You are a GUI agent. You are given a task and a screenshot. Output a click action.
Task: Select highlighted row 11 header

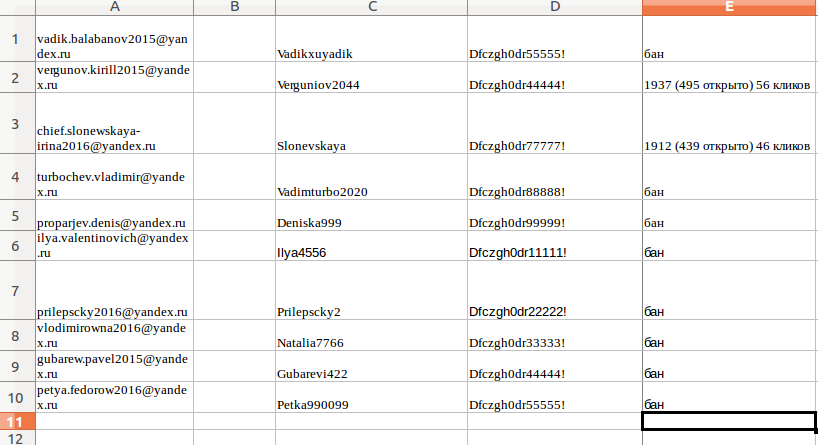(x=17, y=422)
